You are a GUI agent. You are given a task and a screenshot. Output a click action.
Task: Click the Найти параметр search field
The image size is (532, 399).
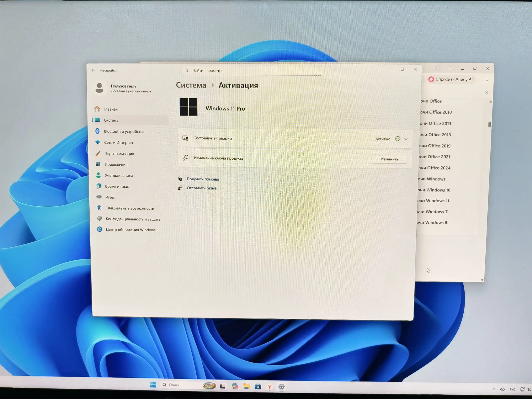tap(252, 70)
